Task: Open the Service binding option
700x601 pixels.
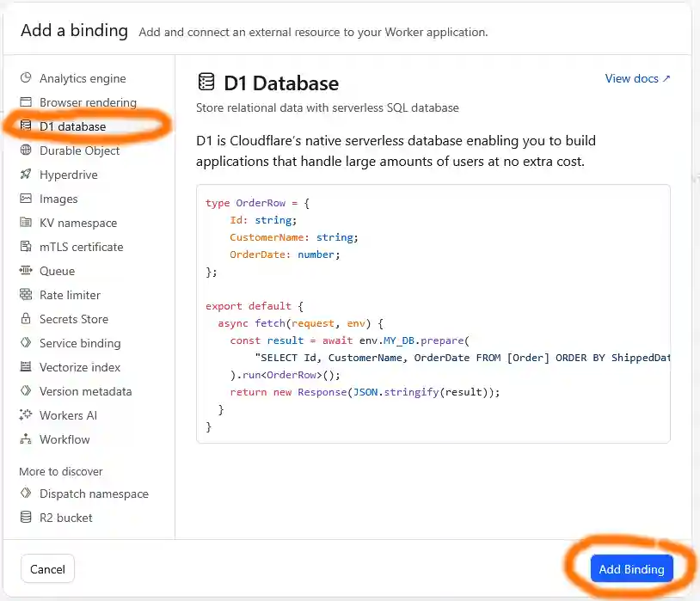Action: [x=80, y=343]
